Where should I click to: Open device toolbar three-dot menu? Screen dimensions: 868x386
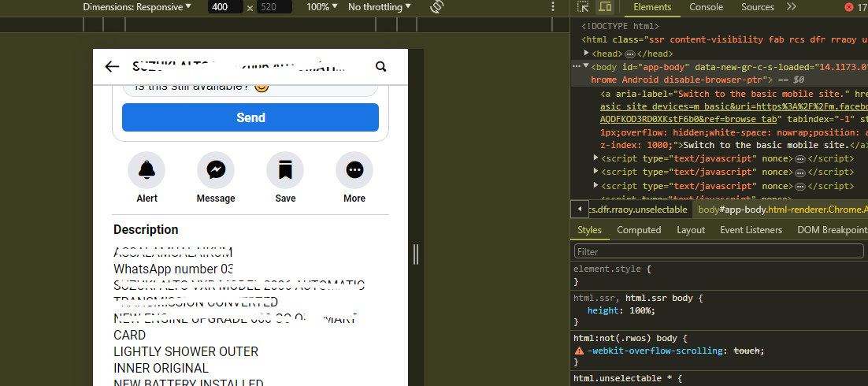552,7
